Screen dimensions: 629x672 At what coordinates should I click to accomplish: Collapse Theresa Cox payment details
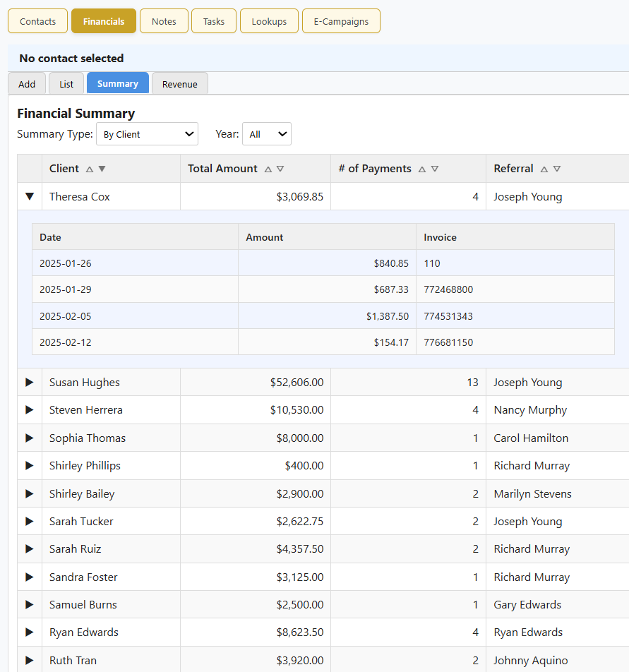click(30, 196)
